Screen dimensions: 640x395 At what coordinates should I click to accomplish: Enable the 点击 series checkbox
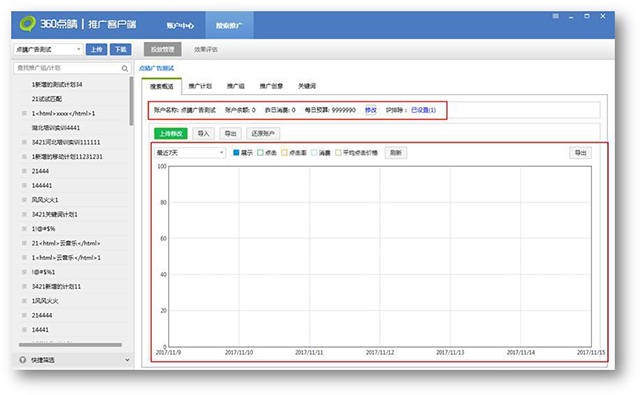(x=260, y=153)
